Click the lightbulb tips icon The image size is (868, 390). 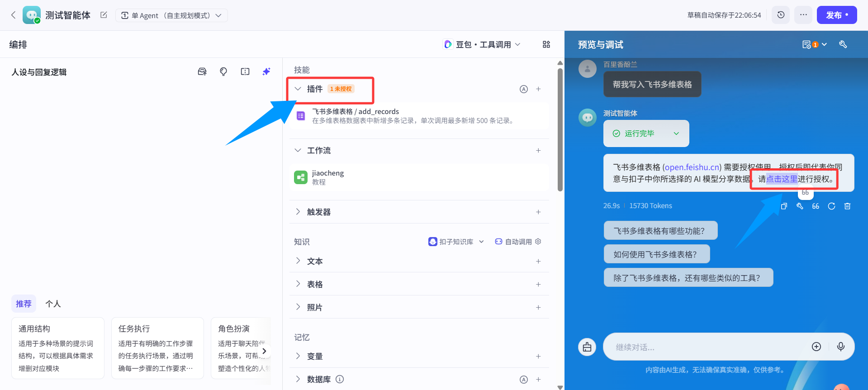pos(223,71)
